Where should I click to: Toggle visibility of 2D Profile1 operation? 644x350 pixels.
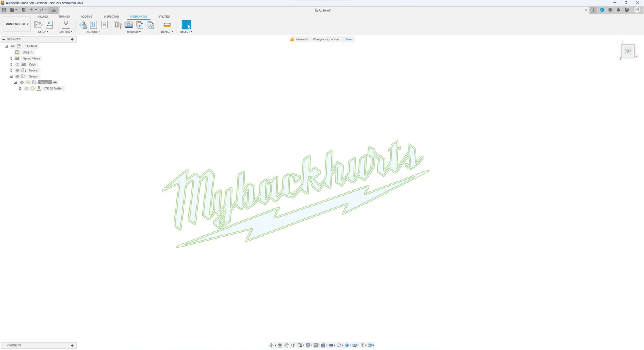pos(27,89)
